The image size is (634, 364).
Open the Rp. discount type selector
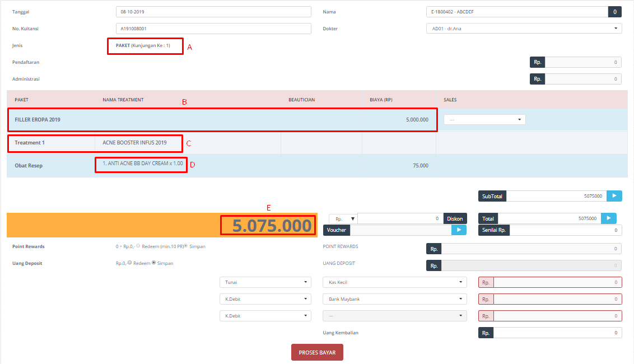coord(343,219)
